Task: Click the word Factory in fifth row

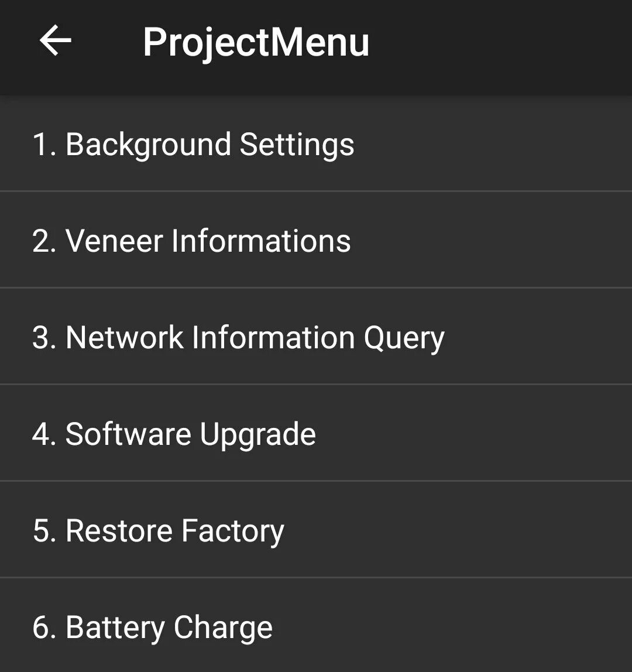Action: (233, 532)
